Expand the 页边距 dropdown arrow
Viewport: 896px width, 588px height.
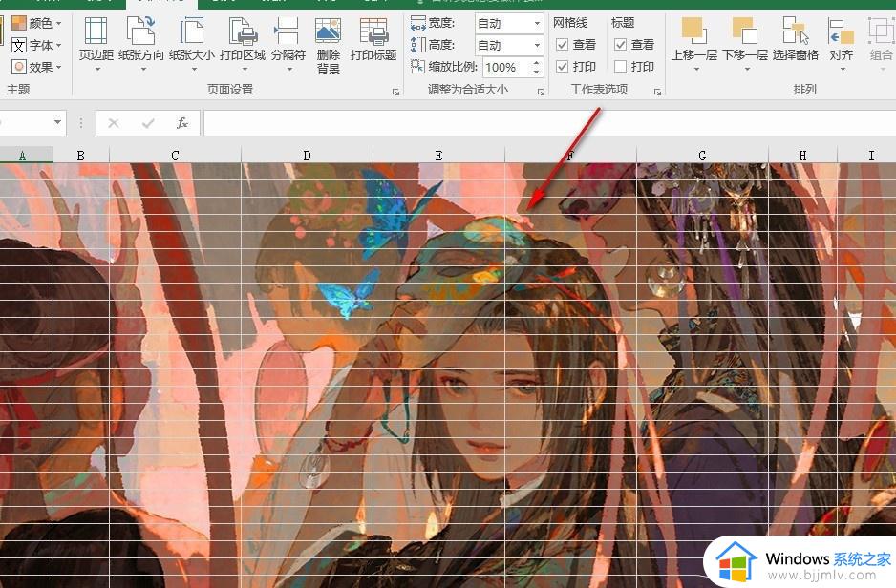(97, 70)
